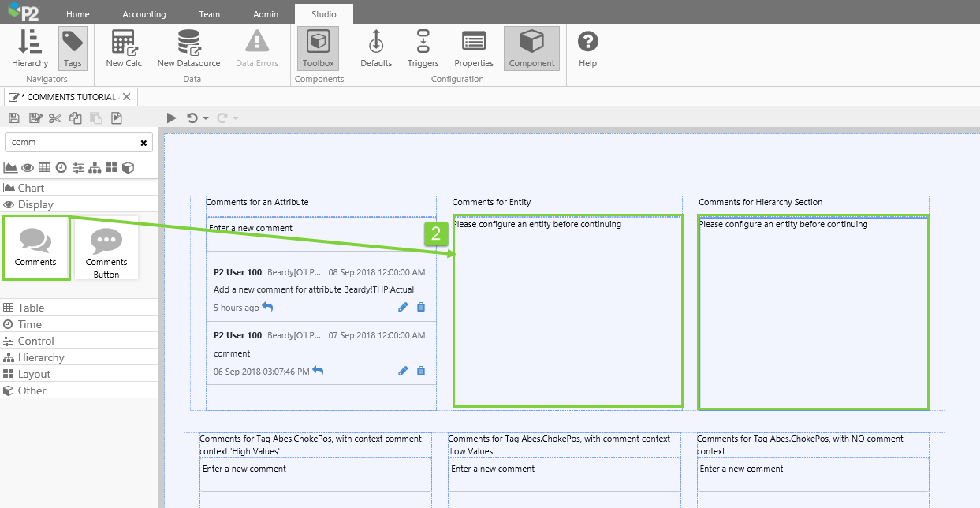The width and height of the screenshot is (980, 508).
Task: Open the New Datasource tool
Action: click(188, 49)
